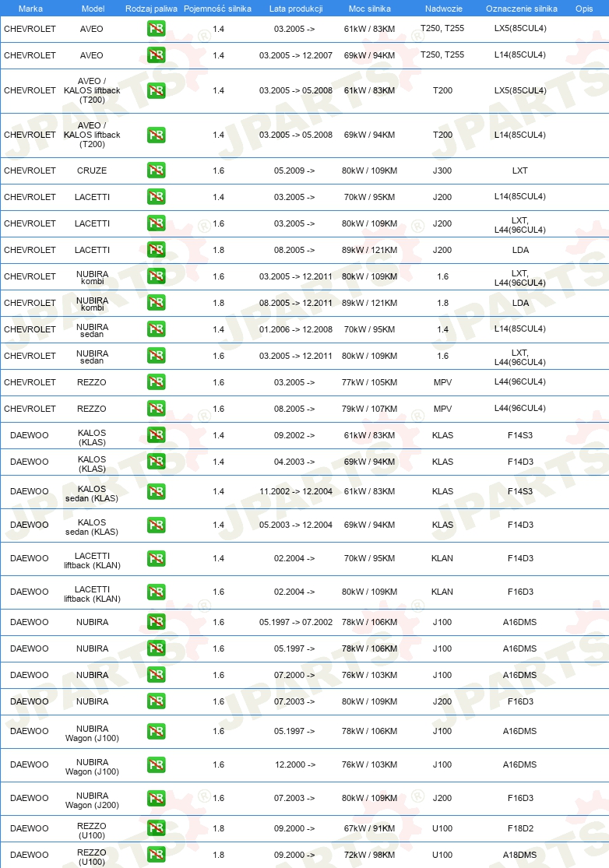Click the Lata produkcji column header
This screenshot has height=868, width=609.
(296, 9)
